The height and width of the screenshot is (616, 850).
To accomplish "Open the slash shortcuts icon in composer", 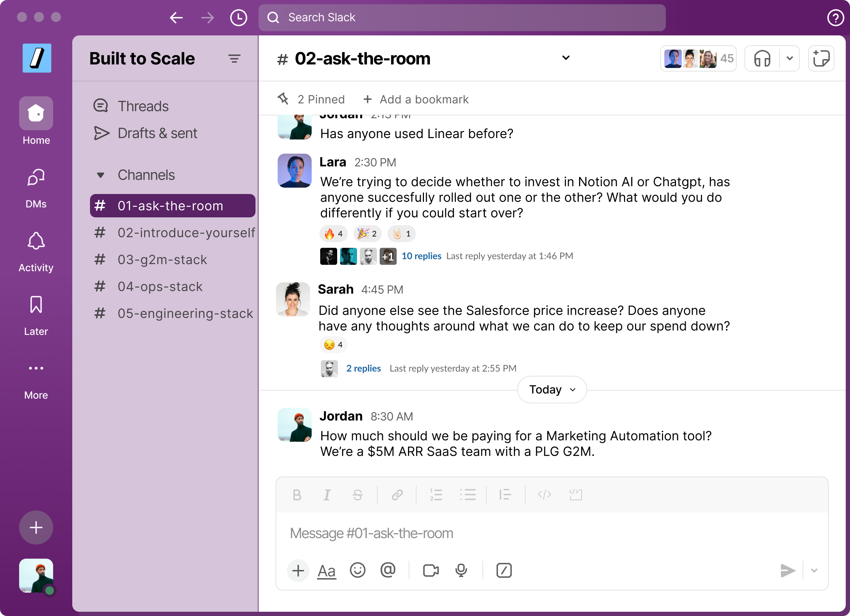I will point(504,570).
